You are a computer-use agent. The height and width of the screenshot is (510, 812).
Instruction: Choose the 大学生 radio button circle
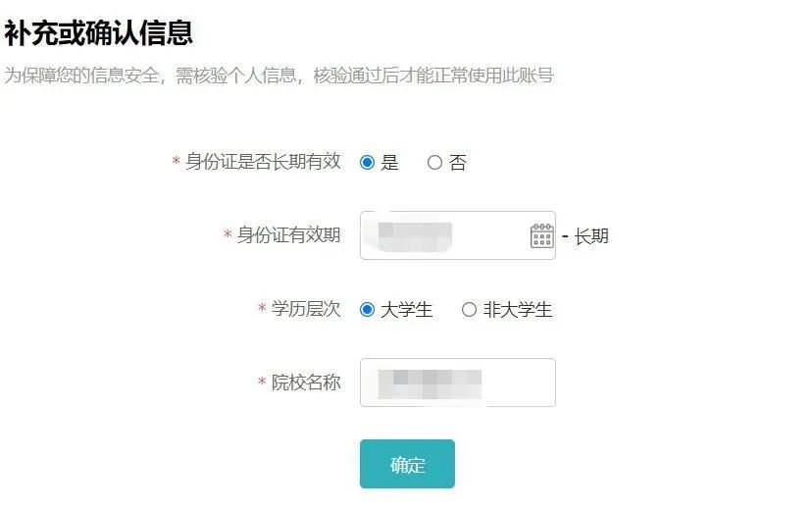pos(367,310)
